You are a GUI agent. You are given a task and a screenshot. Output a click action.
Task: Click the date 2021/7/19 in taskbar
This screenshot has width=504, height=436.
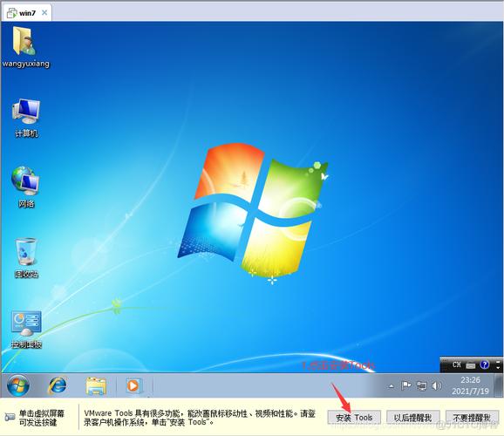[470, 391]
